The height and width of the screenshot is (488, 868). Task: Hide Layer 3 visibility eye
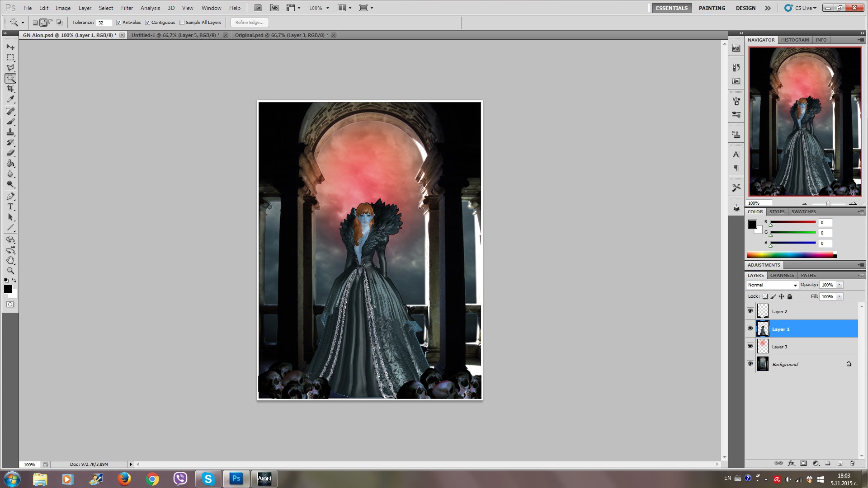tap(750, 346)
